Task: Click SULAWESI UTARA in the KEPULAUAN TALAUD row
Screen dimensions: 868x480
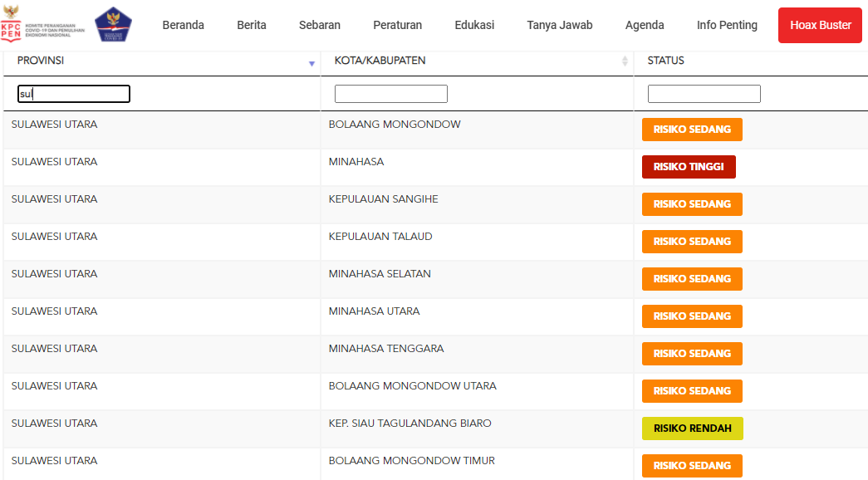Action: point(54,237)
